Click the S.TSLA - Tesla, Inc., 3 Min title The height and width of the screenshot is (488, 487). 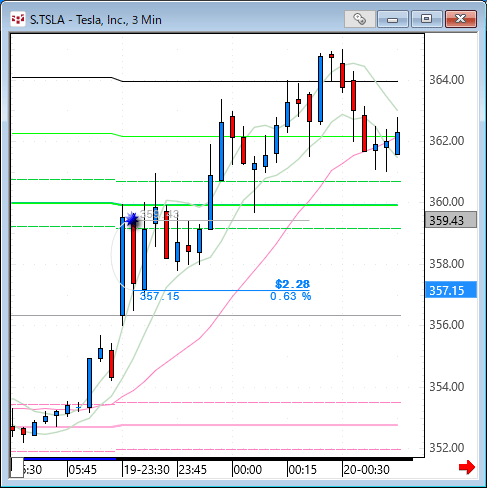(x=96, y=20)
